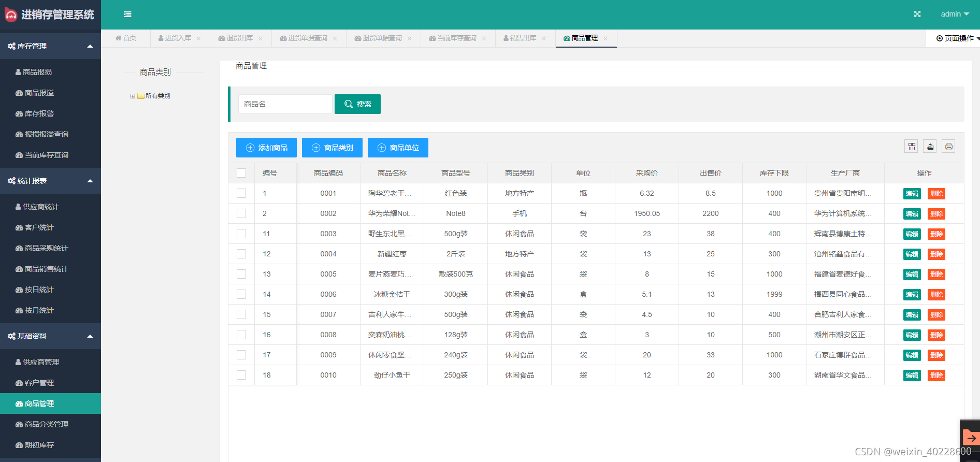980x462 pixels.
Task: Switch to the 销售出库 tab
Action: [520, 38]
